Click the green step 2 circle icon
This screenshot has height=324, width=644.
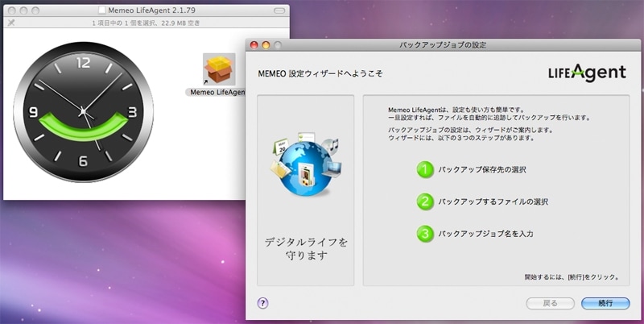pos(424,201)
